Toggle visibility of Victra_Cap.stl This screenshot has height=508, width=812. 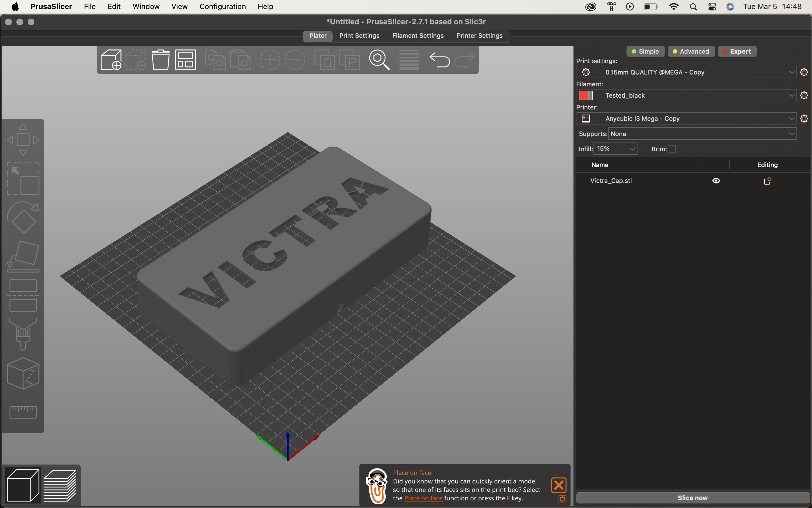pyautogui.click(x=716, y=181)
